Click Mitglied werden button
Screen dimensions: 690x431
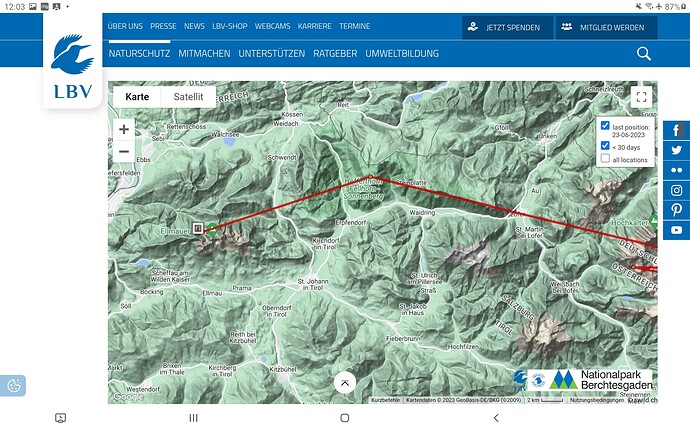tap(606, 27)
